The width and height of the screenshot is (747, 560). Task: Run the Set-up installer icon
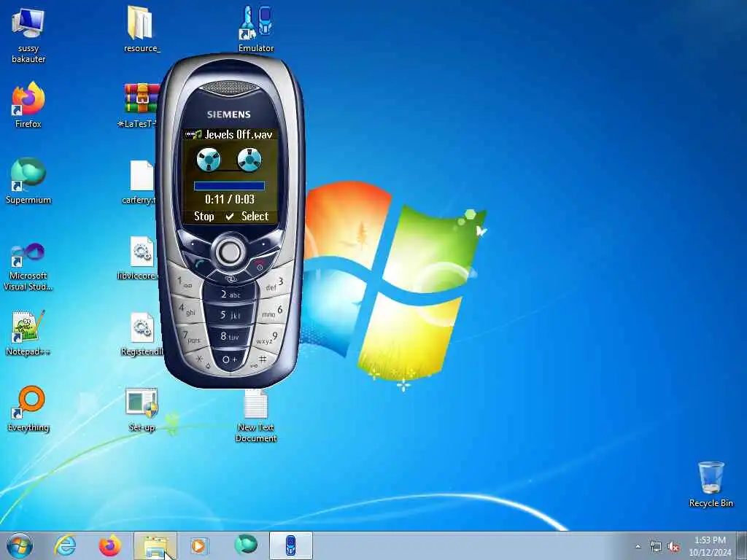click(142, 408)
